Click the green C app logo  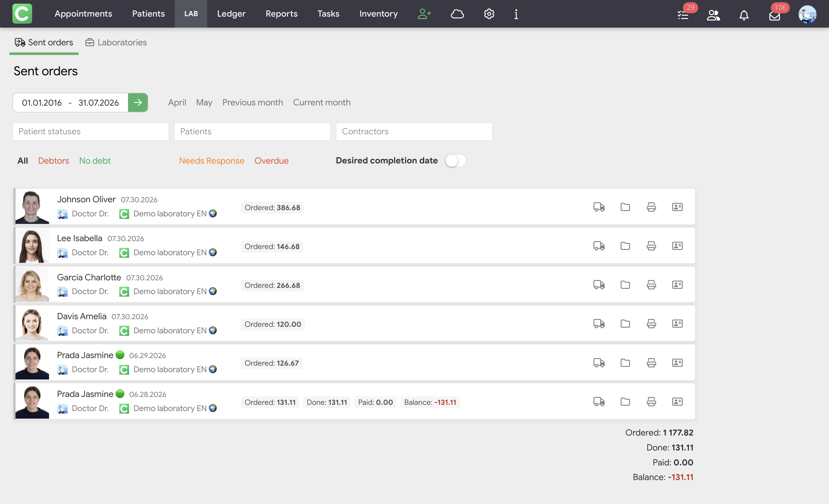tap(22, 14)
